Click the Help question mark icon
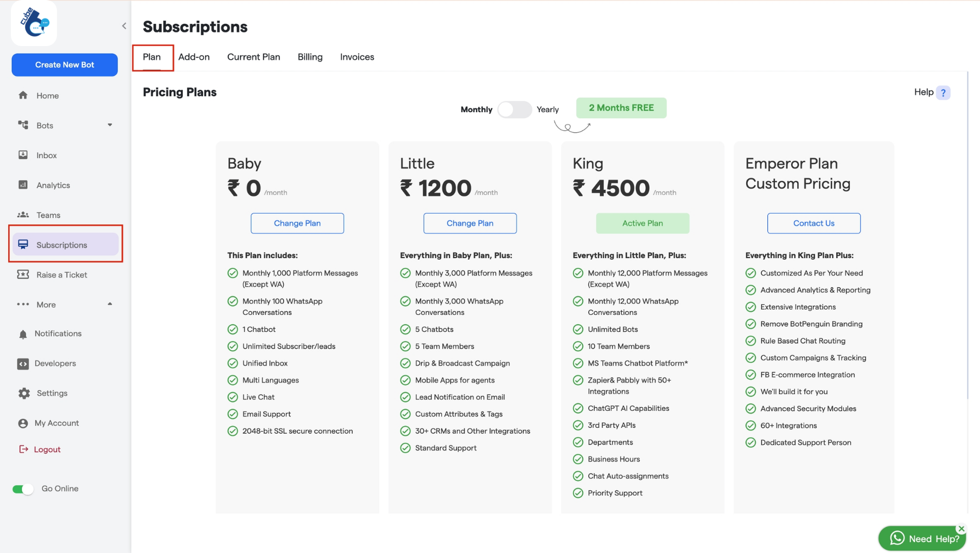The height and width of the screenshot is (553, 980). point(943,93)
